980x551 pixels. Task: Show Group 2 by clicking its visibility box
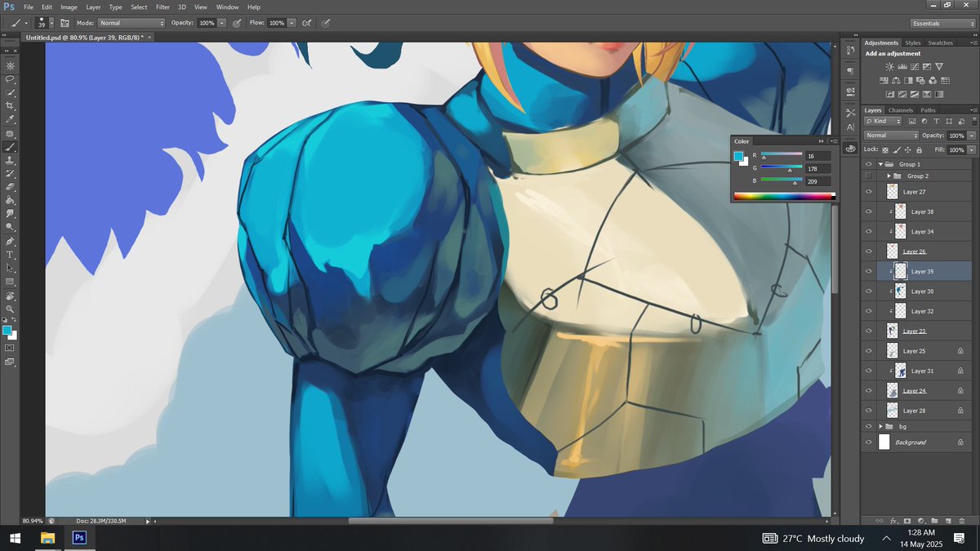point(869,176)
